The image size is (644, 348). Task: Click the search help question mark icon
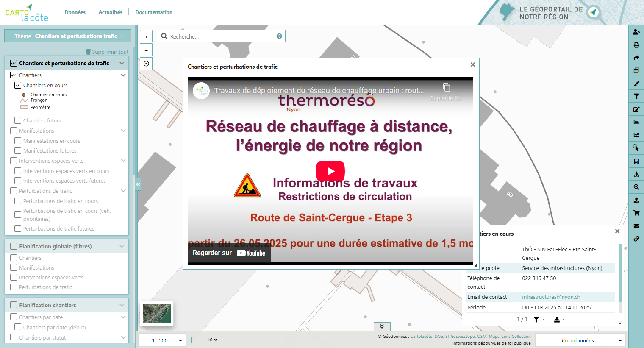click(279, 36)
